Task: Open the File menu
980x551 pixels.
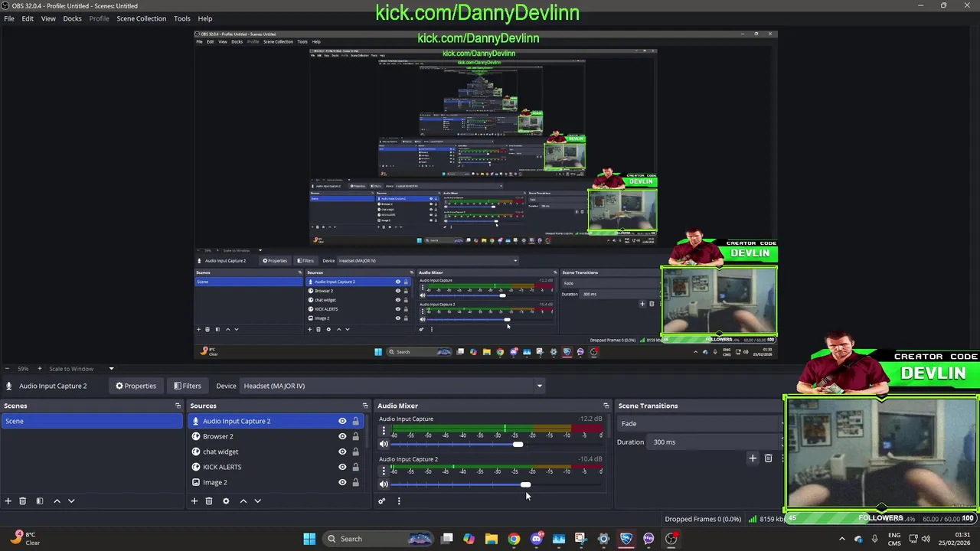Action: coord(9,18)
